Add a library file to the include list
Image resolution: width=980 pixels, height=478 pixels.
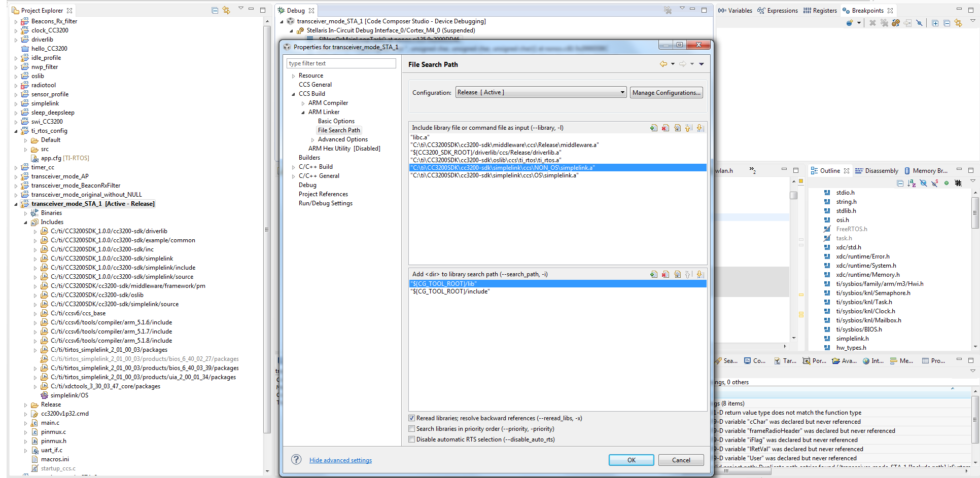(x=654, y=128)
